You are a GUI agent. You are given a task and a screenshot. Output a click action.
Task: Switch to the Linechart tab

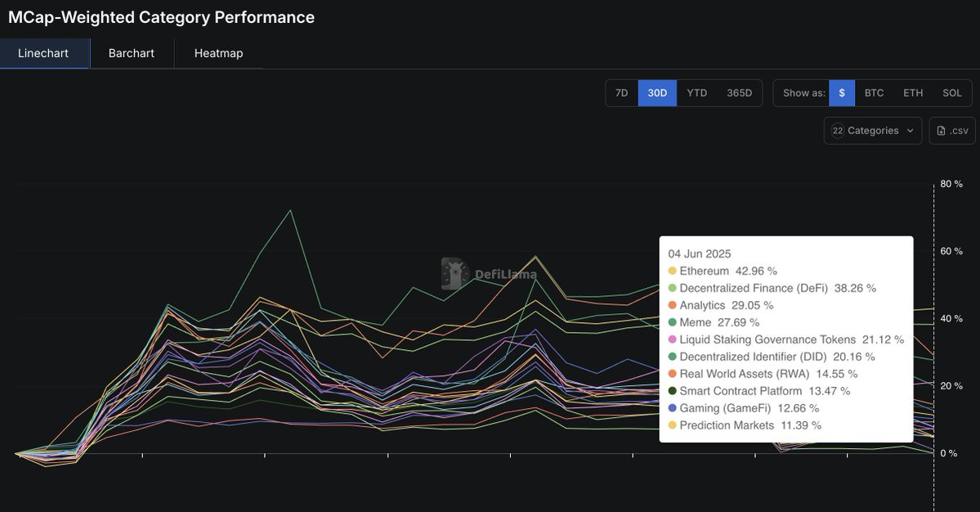pyautogui.click(x=43, y=53)
